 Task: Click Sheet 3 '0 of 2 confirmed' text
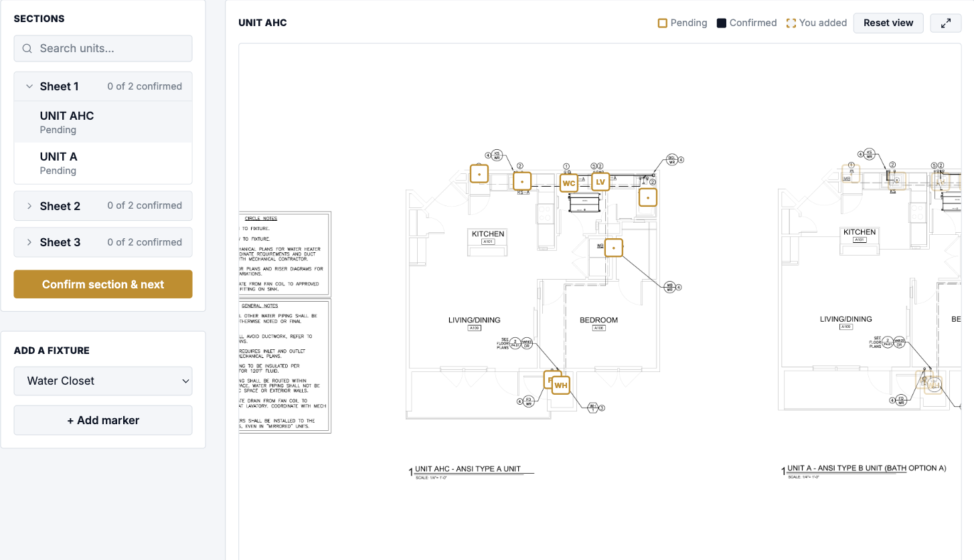pyautogui.click(x=145, y=242)
